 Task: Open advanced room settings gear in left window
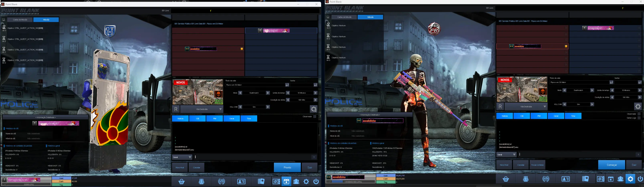pos(313,109)
